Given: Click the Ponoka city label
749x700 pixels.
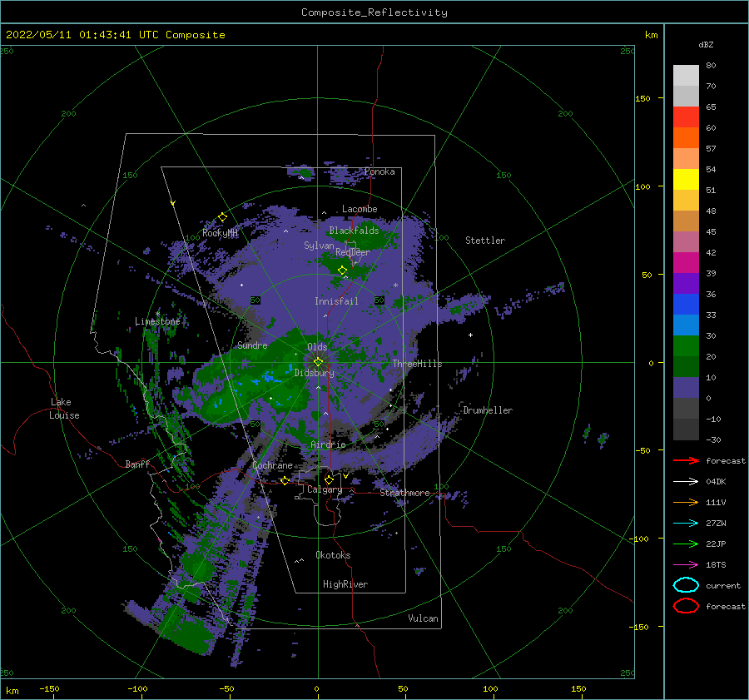Looking at the screenshot, I should tap(379, 171).
